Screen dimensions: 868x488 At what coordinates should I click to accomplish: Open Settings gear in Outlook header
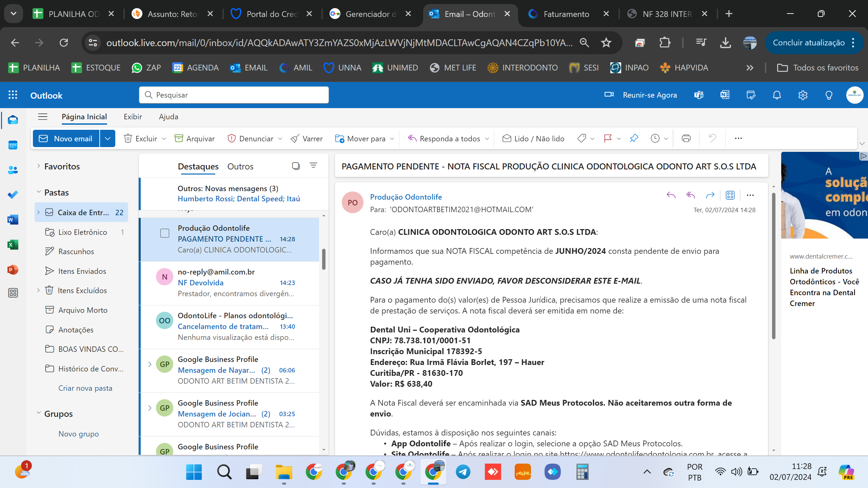pyautogui.click(x=803, y=95)
